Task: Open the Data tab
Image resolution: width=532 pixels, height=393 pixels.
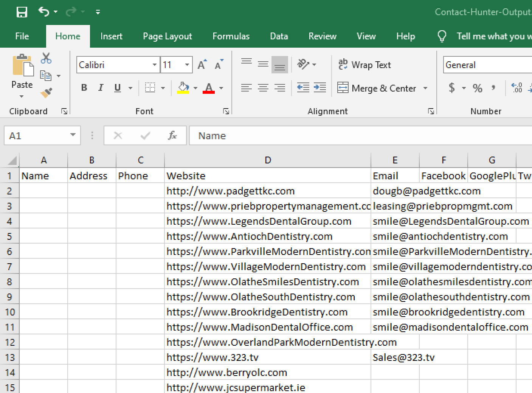Action: [x=279, y=36]
